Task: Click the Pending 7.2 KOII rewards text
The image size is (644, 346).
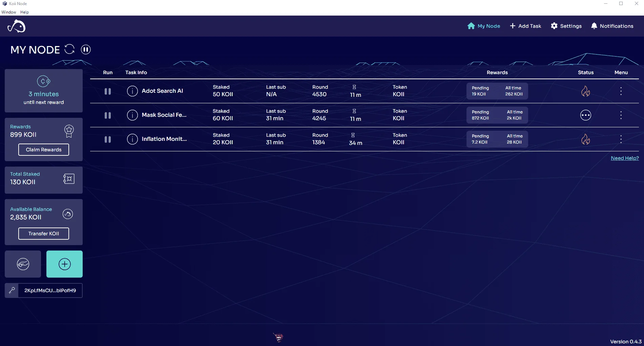Action: (x=480, y=139)
